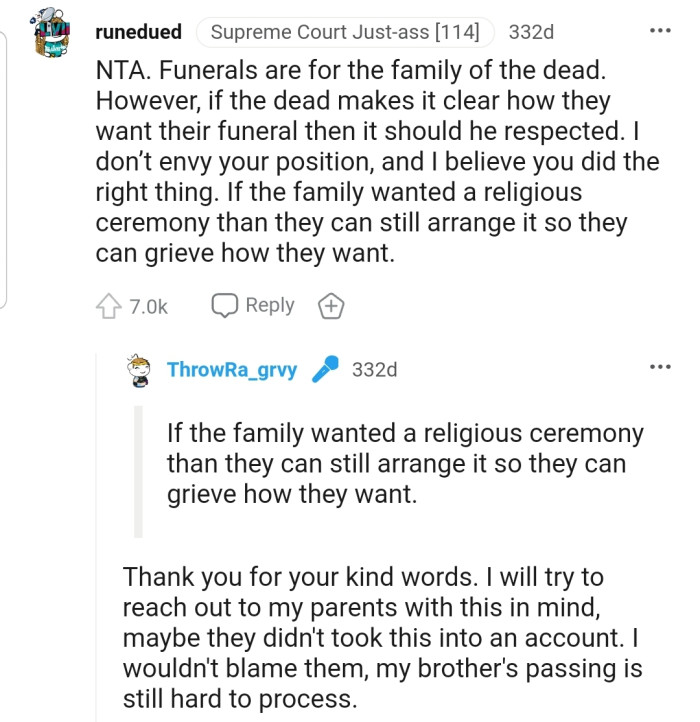Click the blue microphone OP icon
The height and width of the screenshot is (722, 700).
[x=325, y=370]
